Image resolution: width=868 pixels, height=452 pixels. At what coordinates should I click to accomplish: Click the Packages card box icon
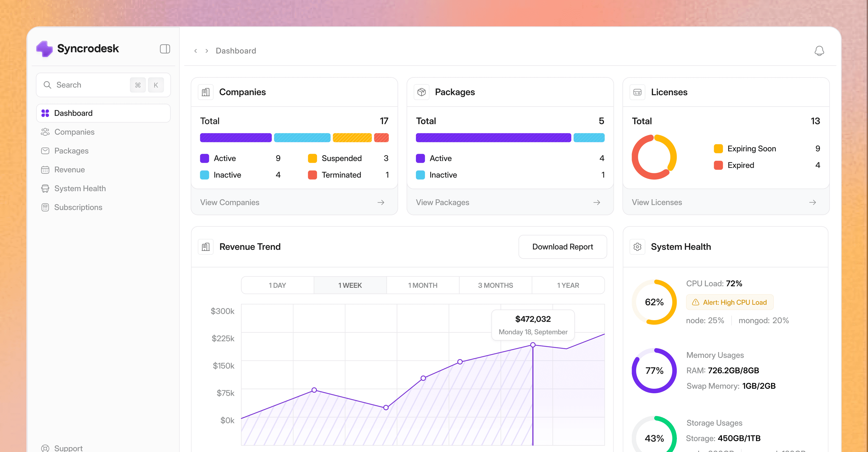(421, 92)
